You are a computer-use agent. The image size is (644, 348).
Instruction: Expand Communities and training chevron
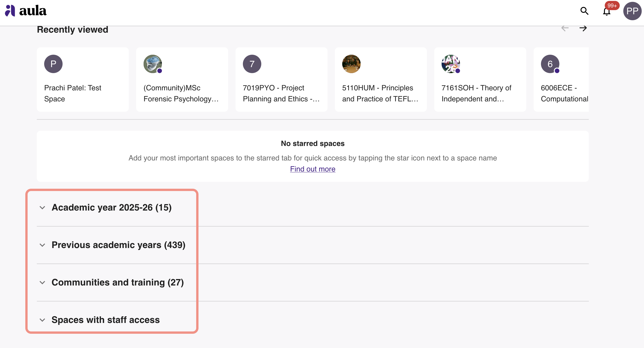(42, 282)
